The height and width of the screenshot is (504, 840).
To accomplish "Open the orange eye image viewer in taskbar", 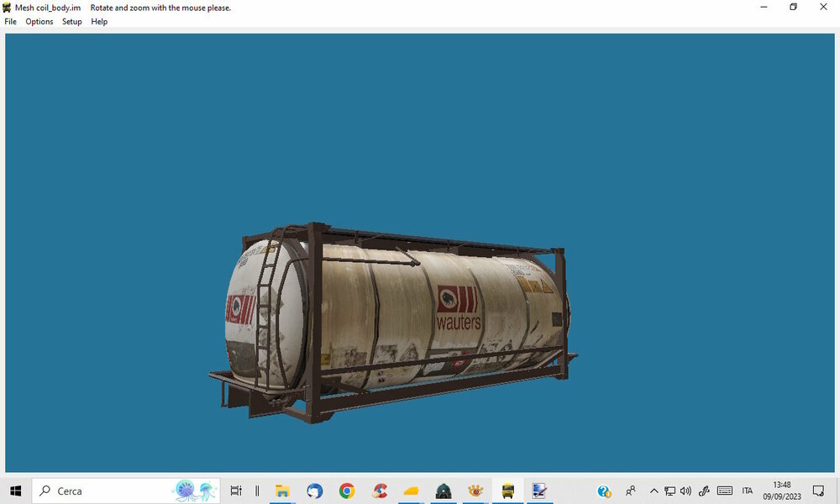I will [475, 491].
